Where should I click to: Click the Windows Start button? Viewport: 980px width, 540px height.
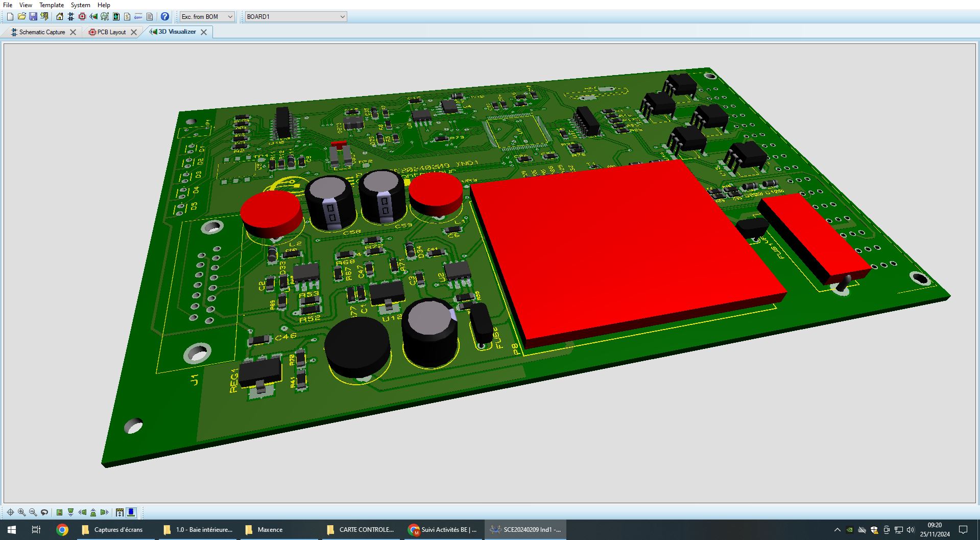[x=11, y=530]
